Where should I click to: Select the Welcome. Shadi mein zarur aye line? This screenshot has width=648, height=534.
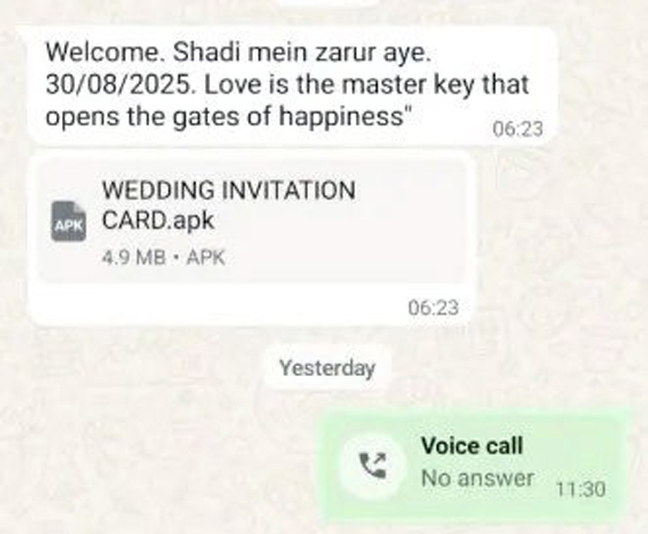(x=238, y=53)
